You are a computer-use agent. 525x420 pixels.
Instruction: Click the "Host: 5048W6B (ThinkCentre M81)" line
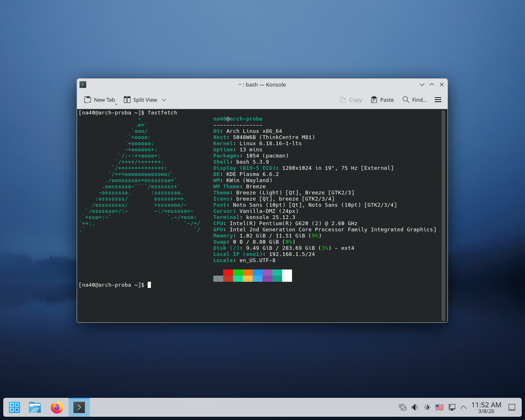[264, 137]
